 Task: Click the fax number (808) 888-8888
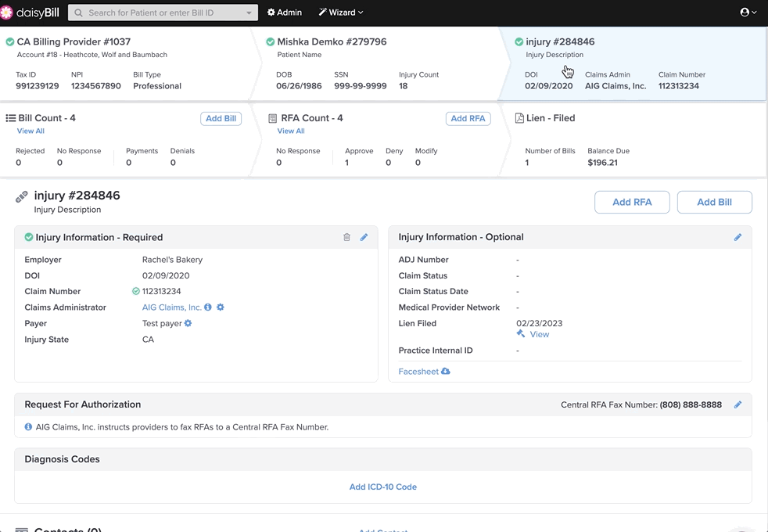point(691,404)
